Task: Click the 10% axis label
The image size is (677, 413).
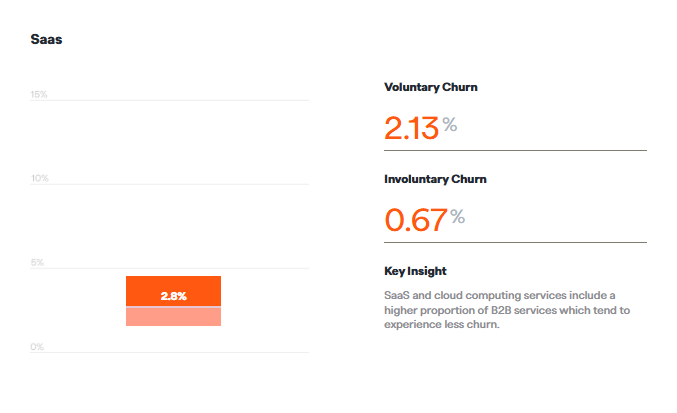Action: [x=39, y=178]
